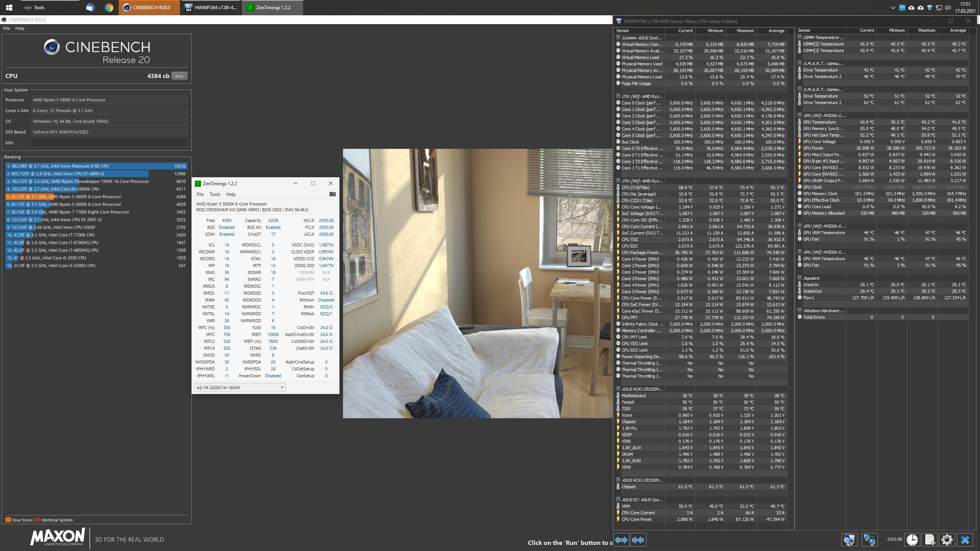Open Chrome from the taskbar
Viewport: 980px width, 551px height.
coord(109,8)
